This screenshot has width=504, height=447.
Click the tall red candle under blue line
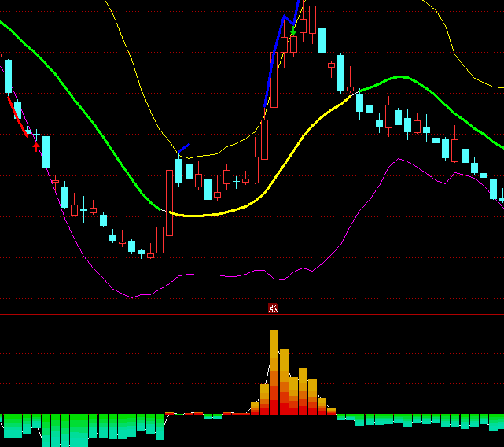pyautogui.click(x=274, y=80)
